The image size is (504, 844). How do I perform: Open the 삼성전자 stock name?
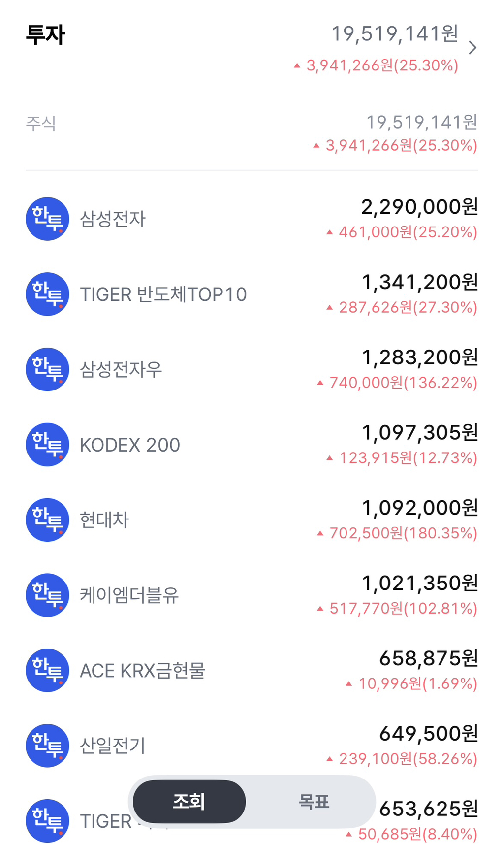(x=113, y=219)
